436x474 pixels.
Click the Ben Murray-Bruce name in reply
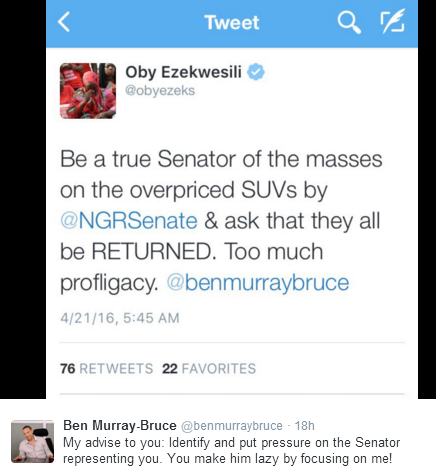(x=120, y=426)
